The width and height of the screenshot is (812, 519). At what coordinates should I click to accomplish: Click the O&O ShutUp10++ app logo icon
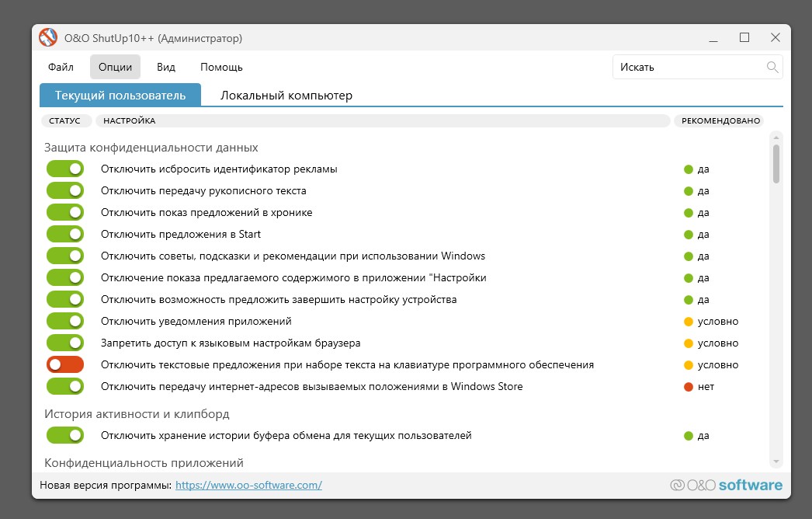tap(48, 37)
